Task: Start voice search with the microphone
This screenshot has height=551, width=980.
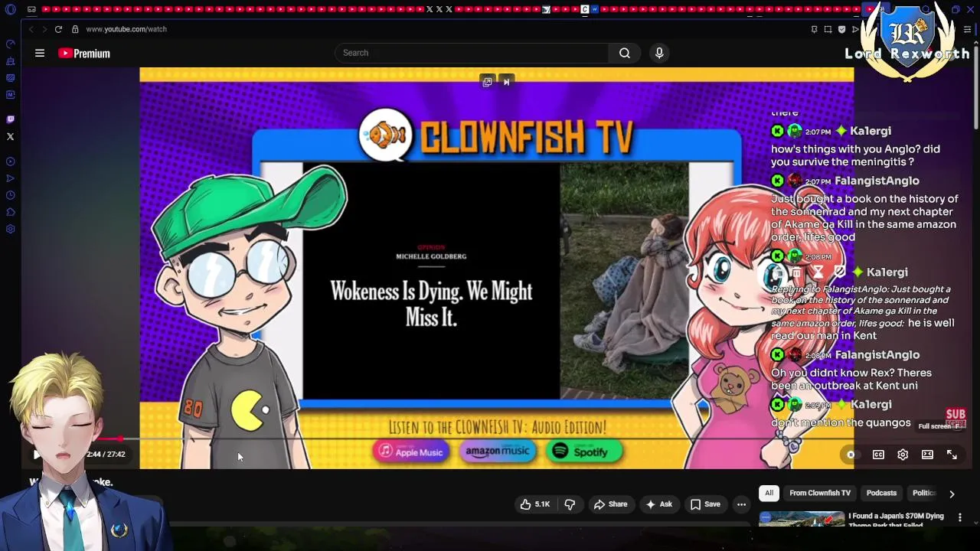Action: pos(659,53)
